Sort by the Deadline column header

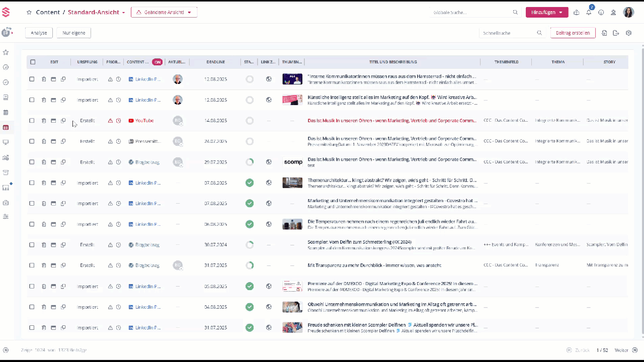tap(215, 62)
